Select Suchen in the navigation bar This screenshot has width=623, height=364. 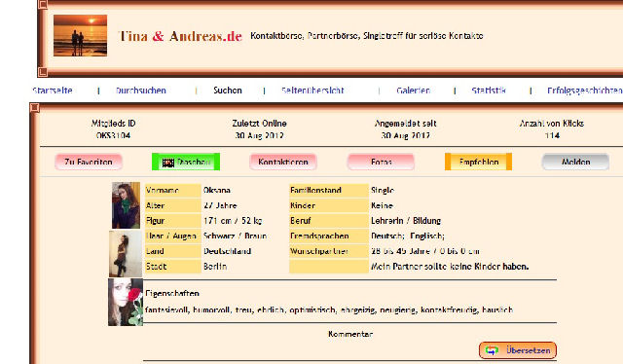coord(228,91)
